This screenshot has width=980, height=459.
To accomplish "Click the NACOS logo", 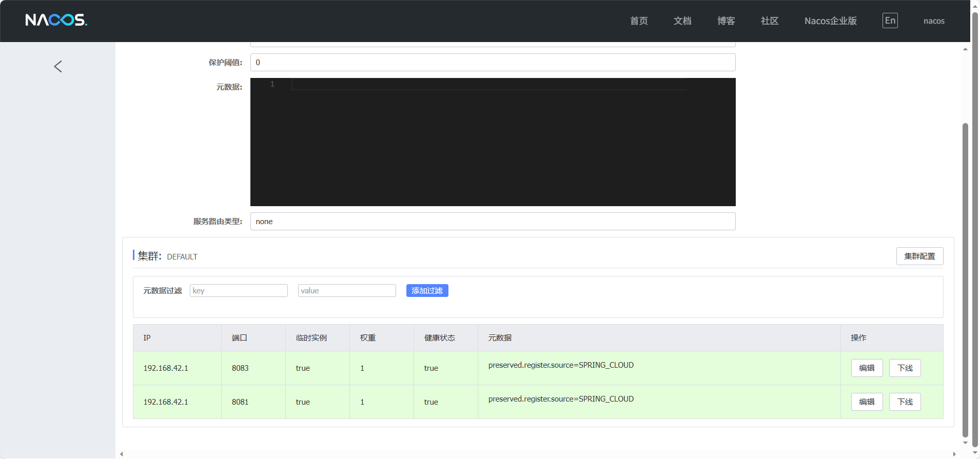I will click(x=56, y=20).
